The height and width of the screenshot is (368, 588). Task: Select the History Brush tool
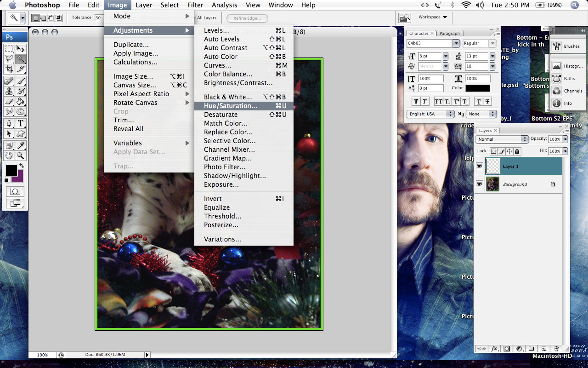coord(21,91)
